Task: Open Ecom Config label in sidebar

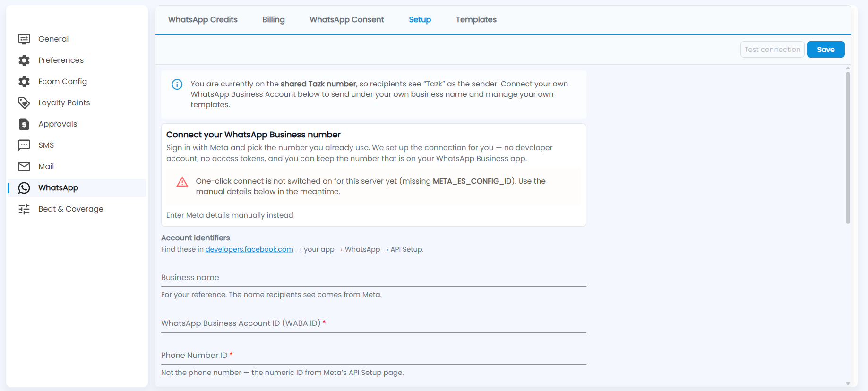Action: pyautogui.click(x=63, y=81)
